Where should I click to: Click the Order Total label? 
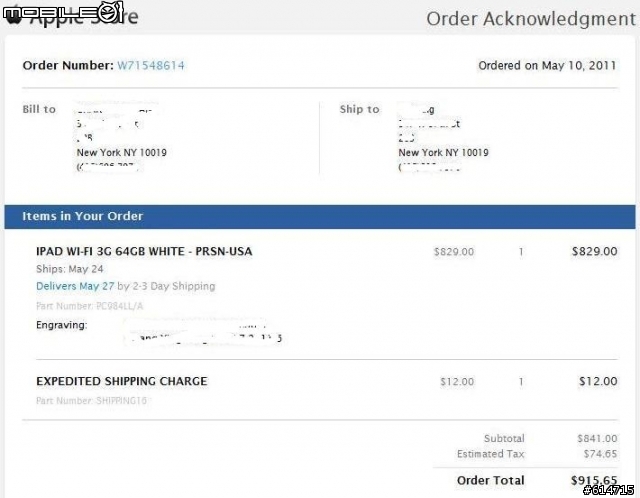pos(491,480)
